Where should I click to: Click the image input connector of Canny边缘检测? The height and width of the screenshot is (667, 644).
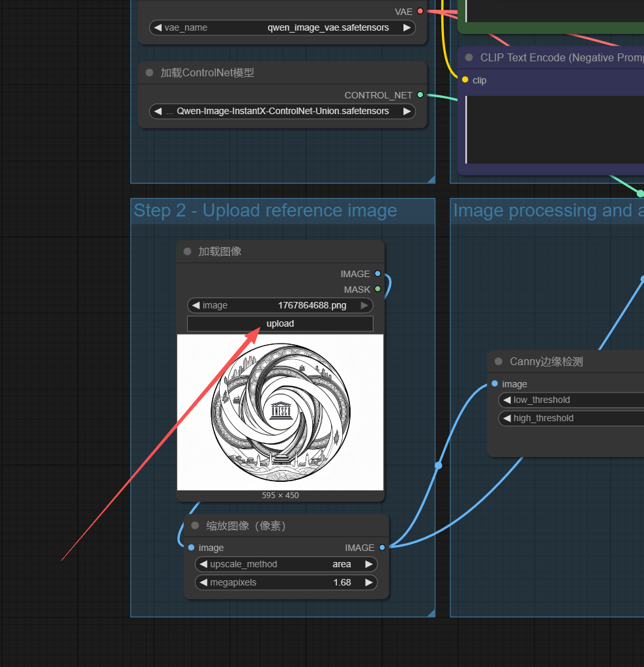pos(495,383)
